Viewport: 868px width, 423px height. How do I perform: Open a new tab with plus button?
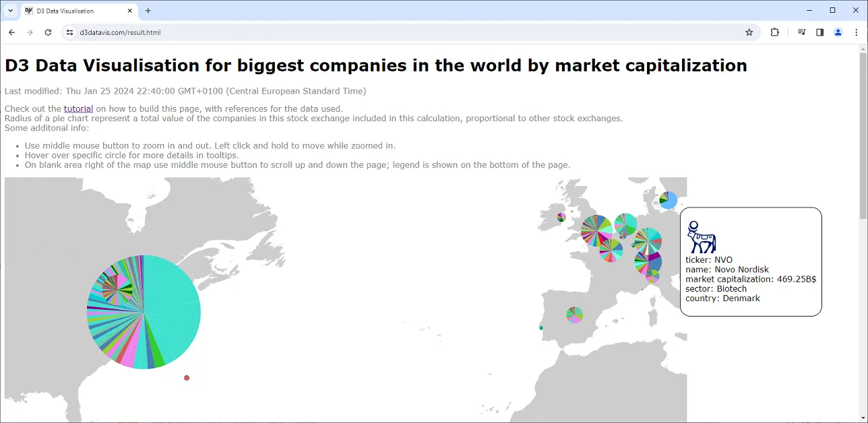tap(148, 11)
